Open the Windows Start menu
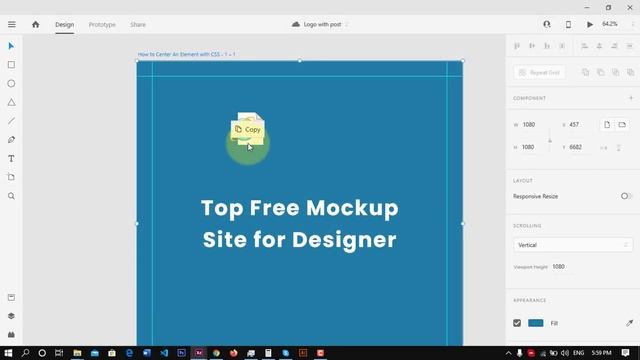Viewport: 640px width, 360px height. click(x=8, y=353)
